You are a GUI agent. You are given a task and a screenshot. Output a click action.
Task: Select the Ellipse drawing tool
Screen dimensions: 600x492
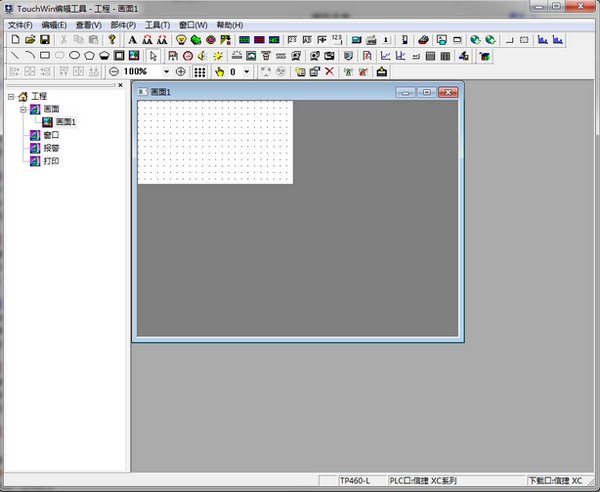click(74, 55)
